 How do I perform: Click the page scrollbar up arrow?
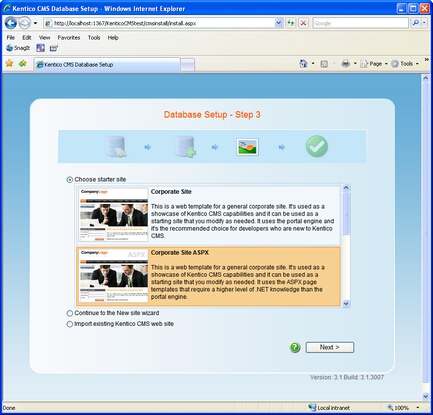click(x=425, y=78)
